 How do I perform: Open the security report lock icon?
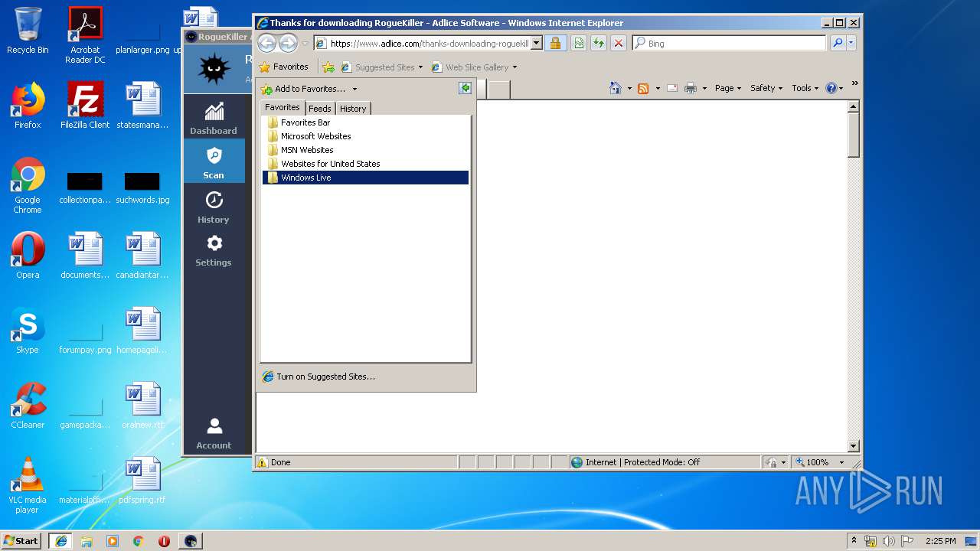tap(555, 44)
